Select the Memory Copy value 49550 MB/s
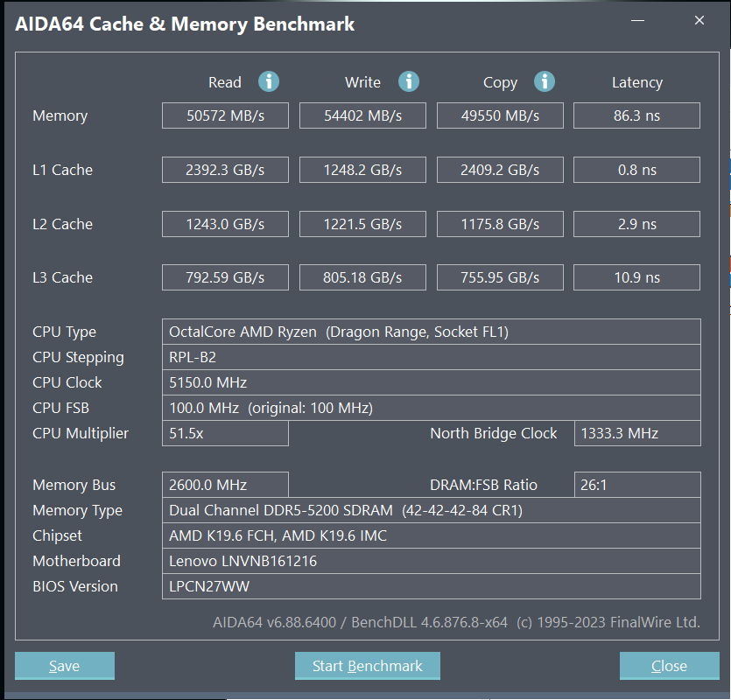This screenshot has height=700, width=731. click(500, 115)
